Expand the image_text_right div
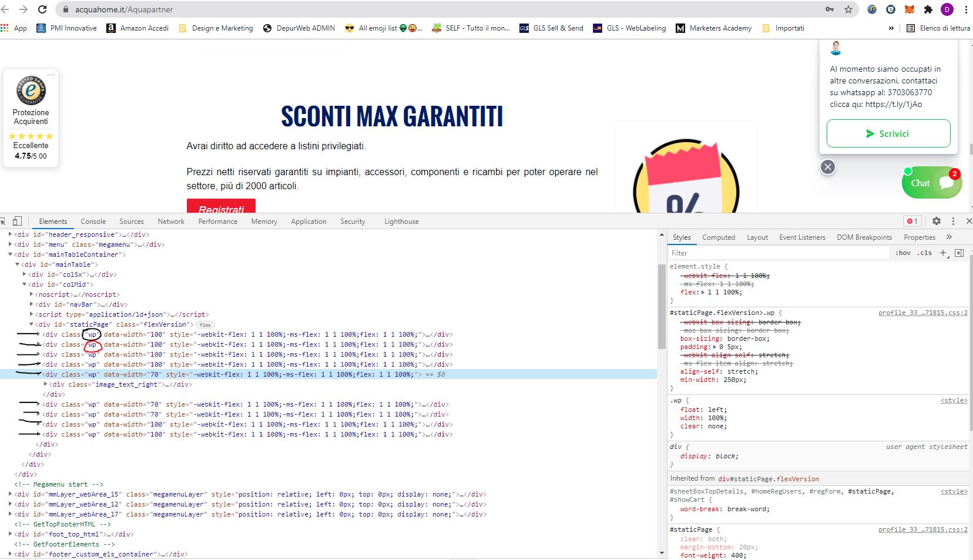The height and width of the screenshot is (560, 973). pos(46,384)
